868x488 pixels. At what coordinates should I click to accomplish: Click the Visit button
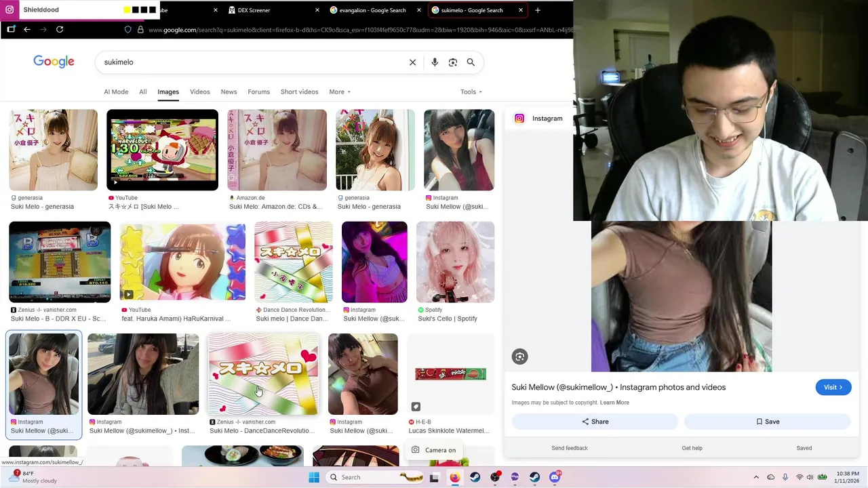tap(833, 387)
